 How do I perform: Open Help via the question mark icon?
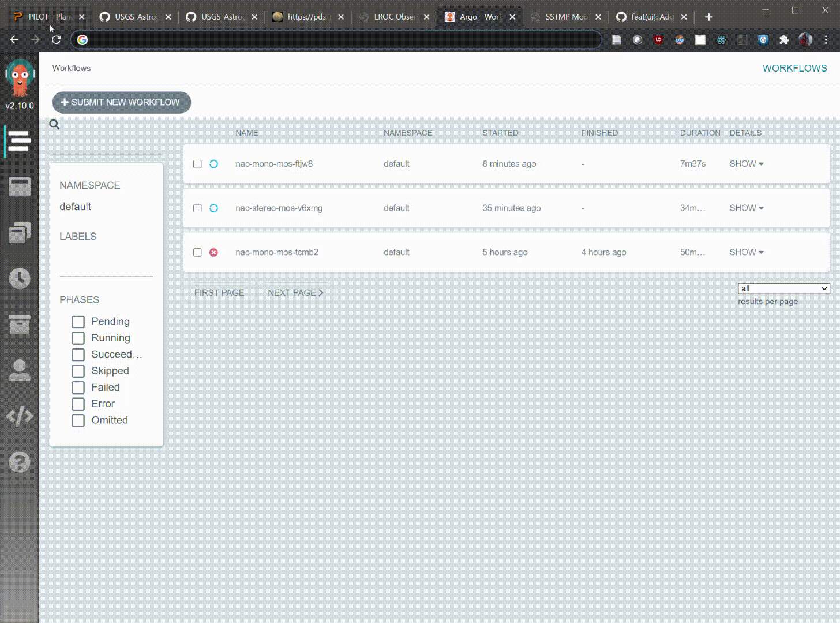coord(20,461)
